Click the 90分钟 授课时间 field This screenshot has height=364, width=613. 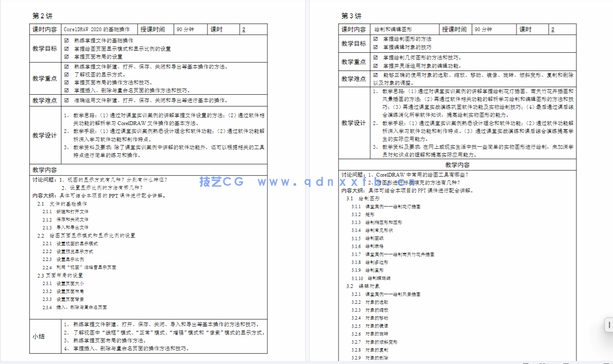(183, 29)
